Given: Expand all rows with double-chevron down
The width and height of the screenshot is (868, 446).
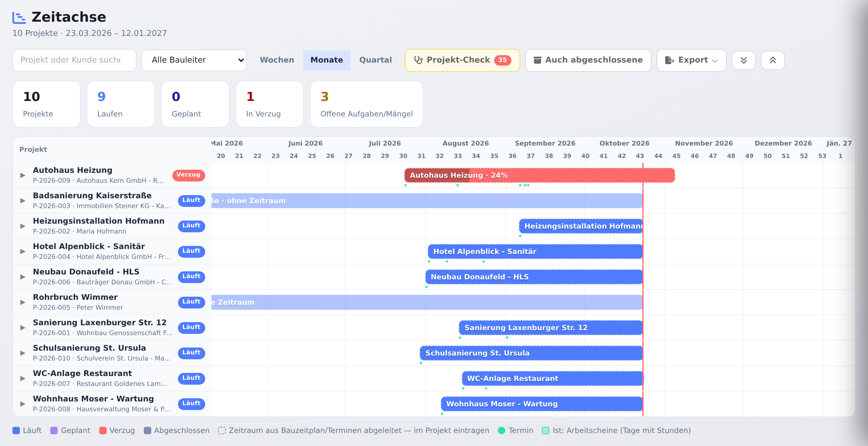Looking at the screenshot, I should coord(743,60).
